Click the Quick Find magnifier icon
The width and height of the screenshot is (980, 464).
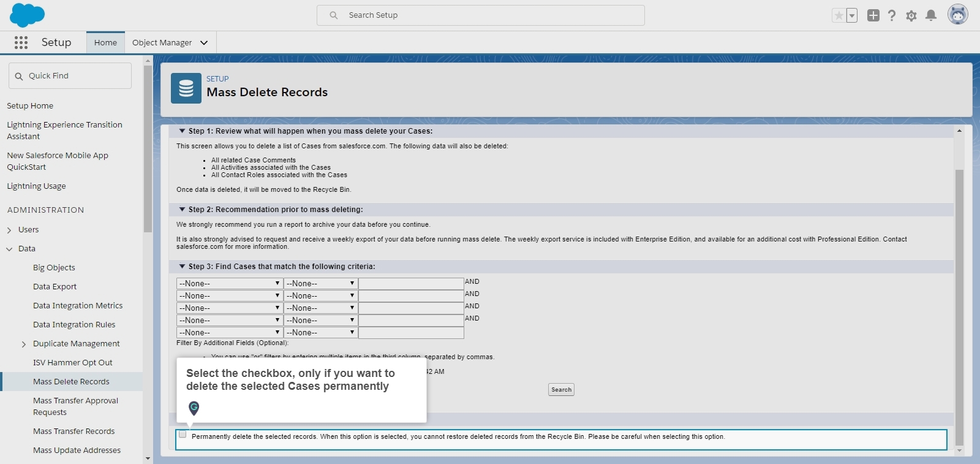19,76
